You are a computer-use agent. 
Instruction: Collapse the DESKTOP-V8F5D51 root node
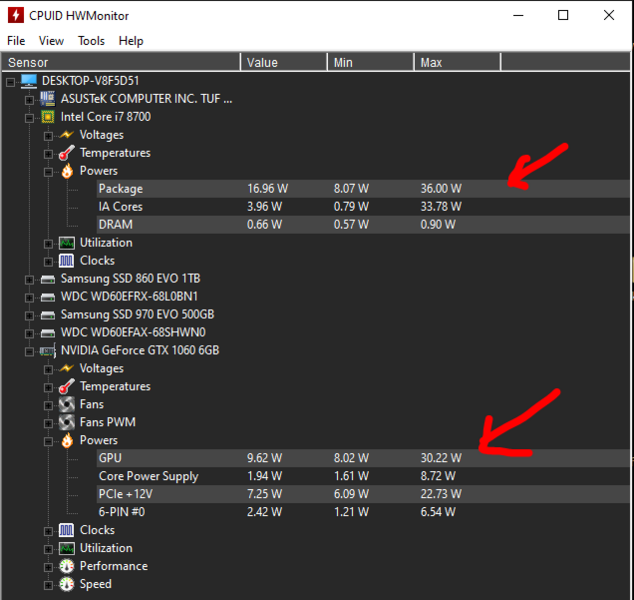(x=11, y=82)
